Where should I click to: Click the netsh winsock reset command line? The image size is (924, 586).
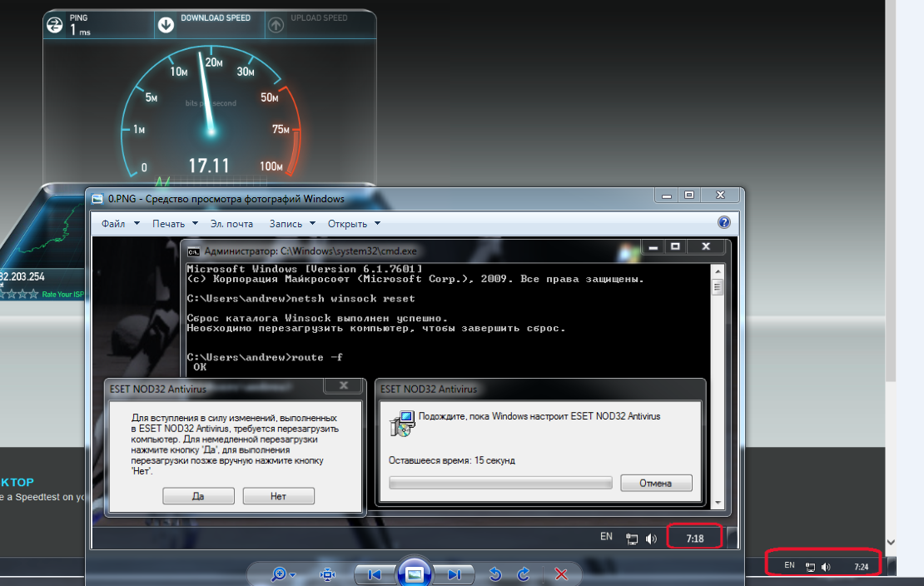click(x=301, y=298)
